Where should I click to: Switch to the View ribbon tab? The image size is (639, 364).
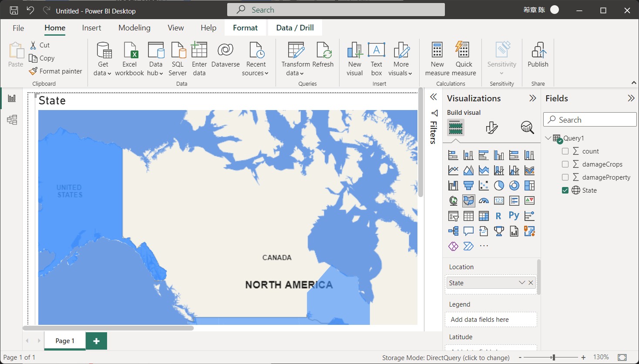tap(176, 28)
